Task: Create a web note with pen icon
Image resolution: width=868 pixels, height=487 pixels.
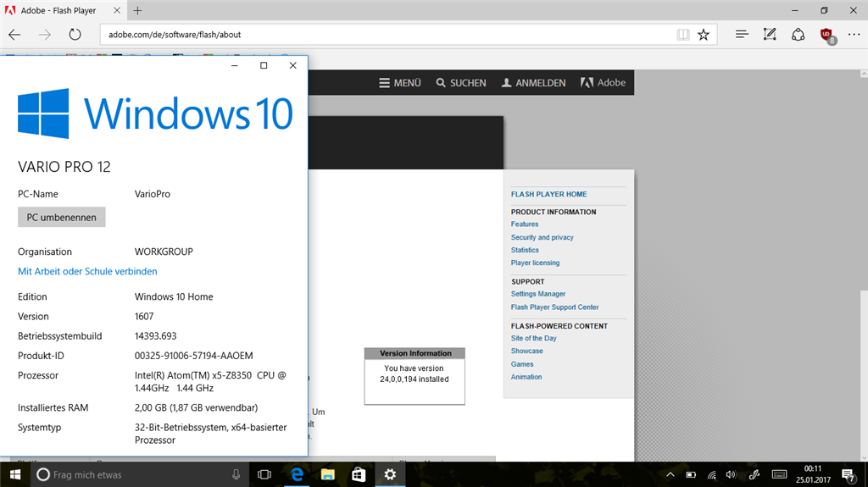Action: point(770,35)
